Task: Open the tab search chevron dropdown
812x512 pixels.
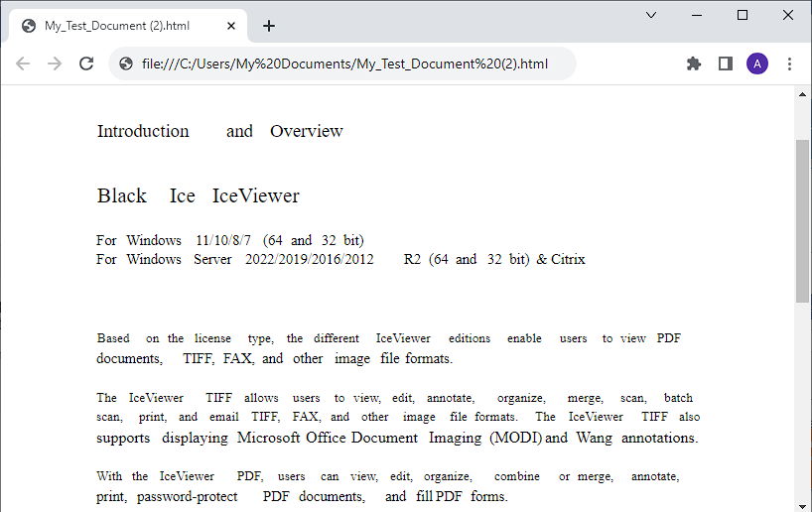Action: point(651,15)
